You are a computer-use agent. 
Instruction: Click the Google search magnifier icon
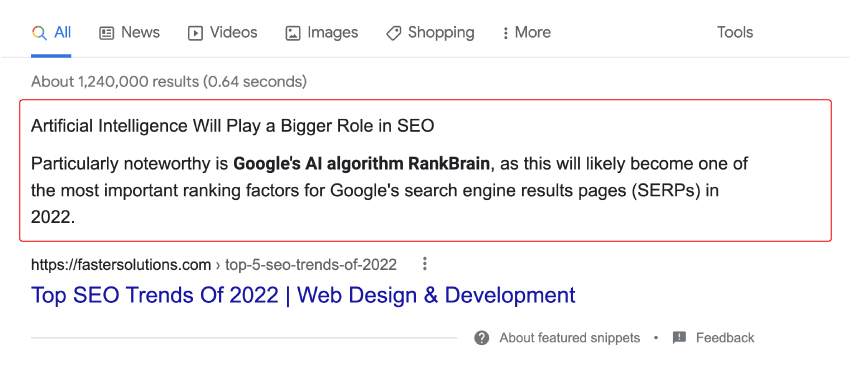pos(39,33)
